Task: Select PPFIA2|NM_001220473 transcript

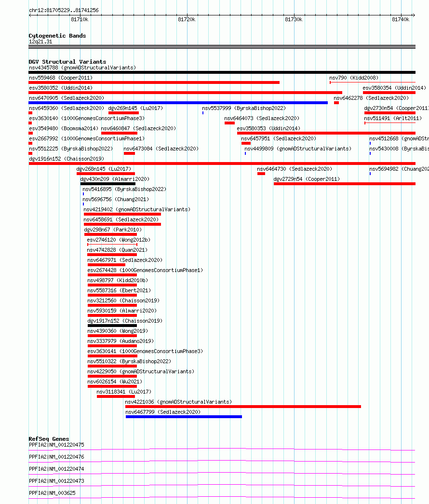Action: point(222,485)
